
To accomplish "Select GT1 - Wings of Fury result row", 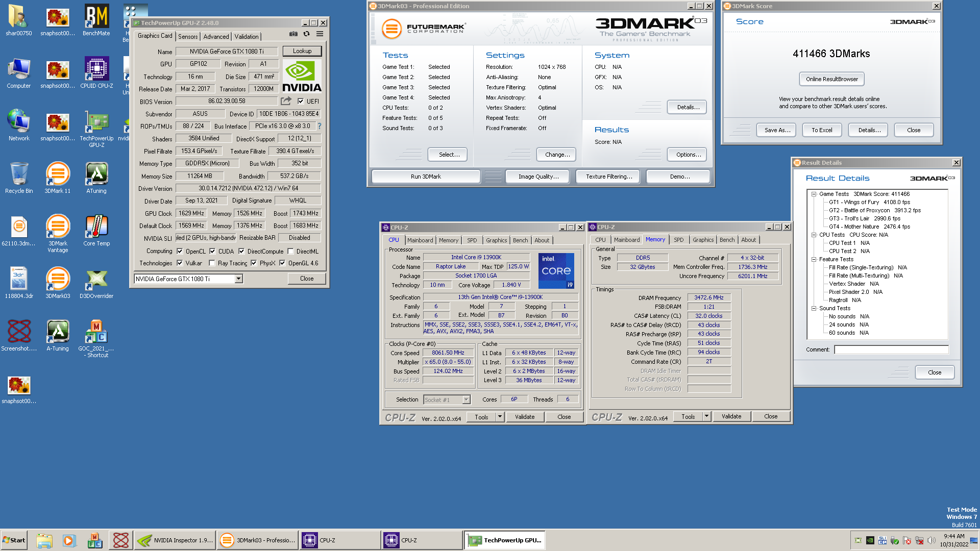I will (869, 202).
